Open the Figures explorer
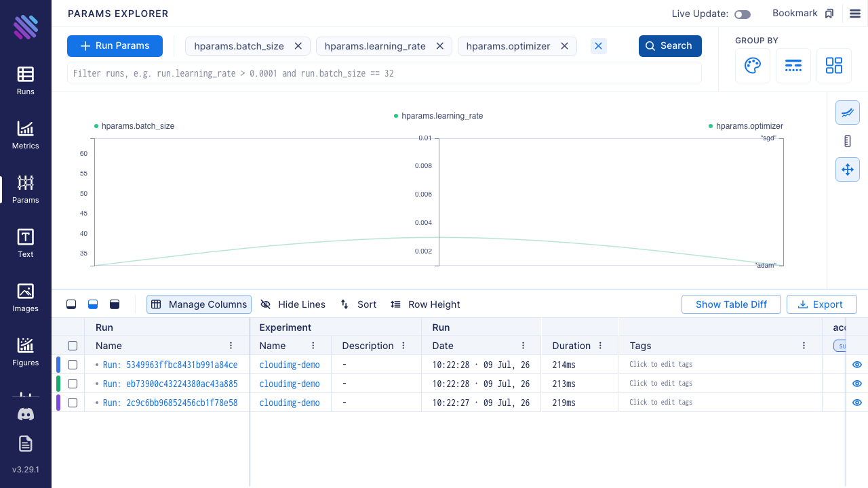 (26, 352)
